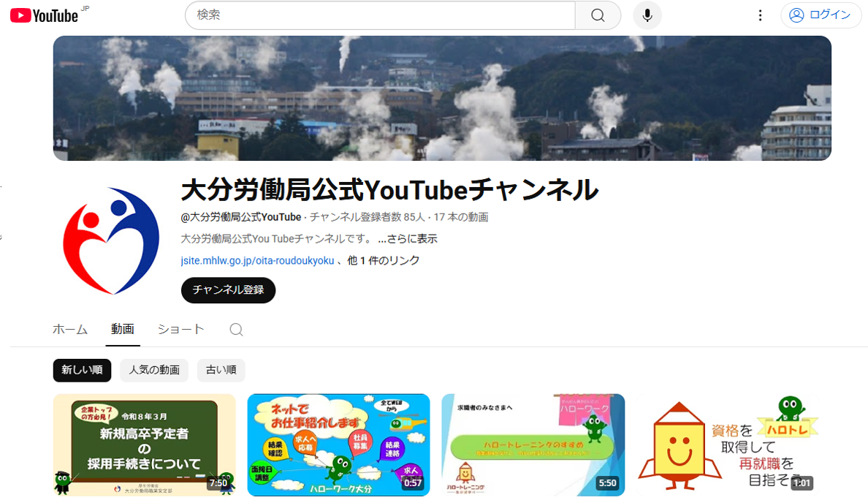Toggle the 新しい順 sort chip
Image resolution: width=868 pixels, height=500 pixels.
[x=82, y=371]
